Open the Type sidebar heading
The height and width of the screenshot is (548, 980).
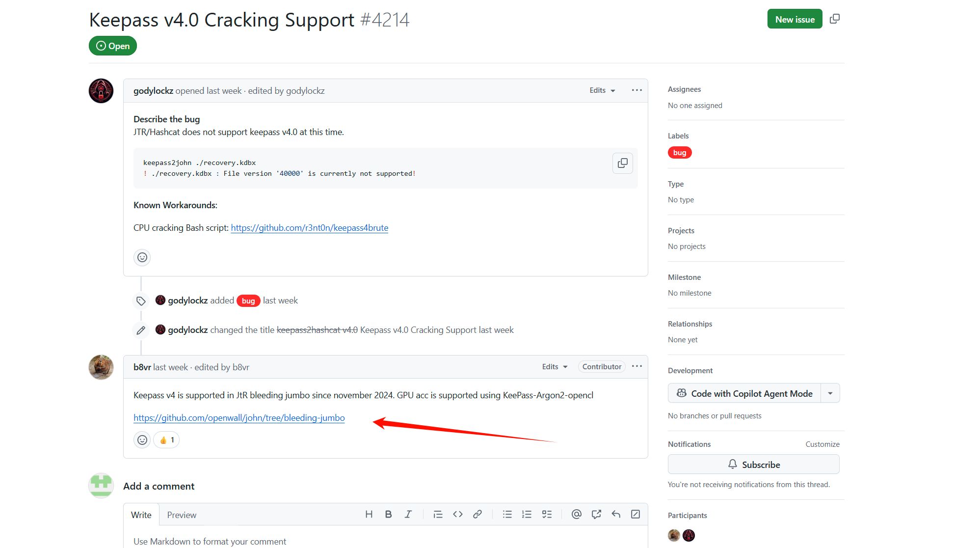coord(676,184)
